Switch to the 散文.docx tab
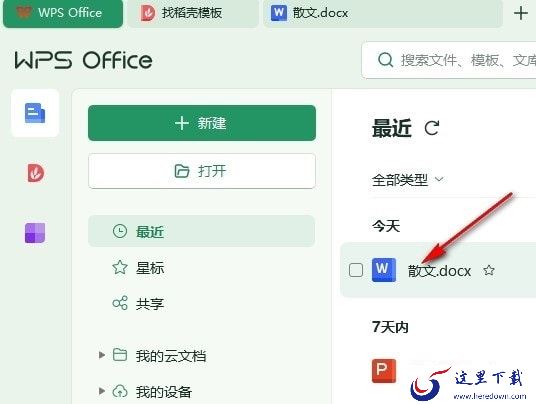Screen dimensions: 536x404 pyautogui.click(x=383, y=13)
